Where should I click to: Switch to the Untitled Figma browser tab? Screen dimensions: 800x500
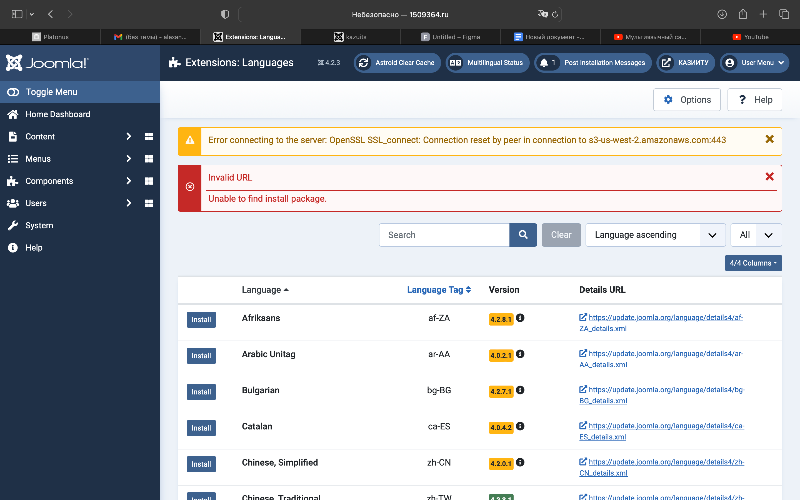pos(451,37)
